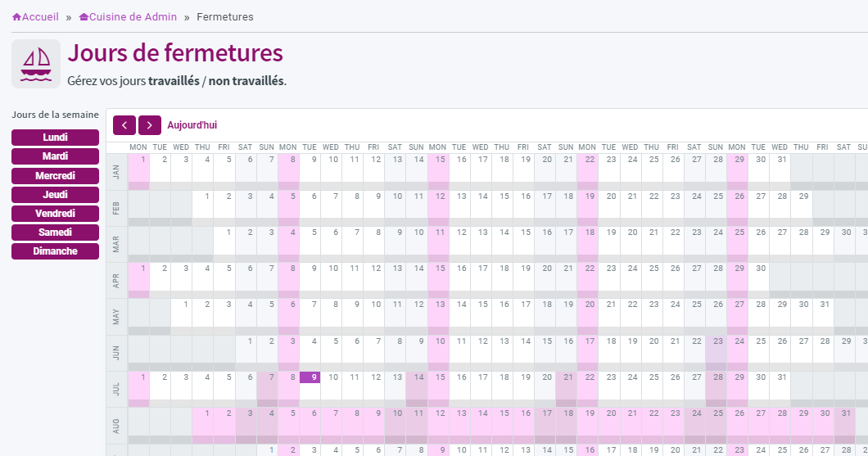868x456 pixels.
Task: Click Aujourd'hui to jump to today
Action: point(192,125)
